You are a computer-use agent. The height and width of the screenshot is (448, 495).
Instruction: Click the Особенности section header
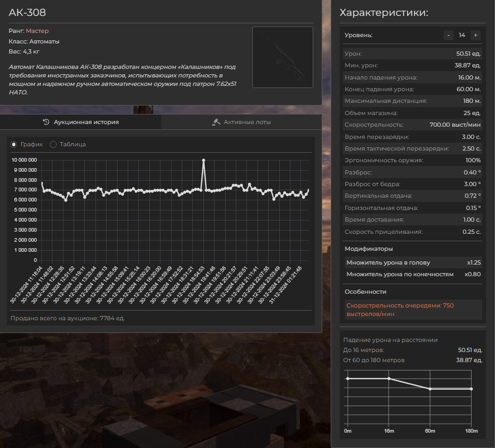(x=365, y=292)
